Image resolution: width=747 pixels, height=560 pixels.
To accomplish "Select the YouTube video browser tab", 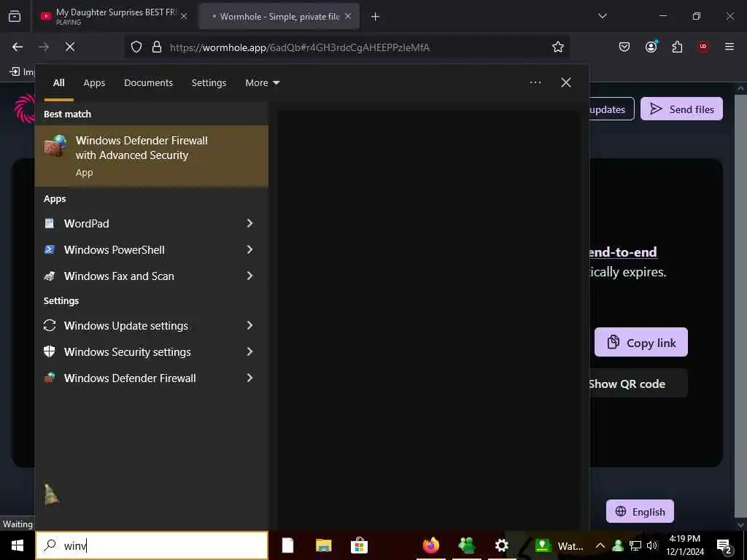I will tap(115, 16).
